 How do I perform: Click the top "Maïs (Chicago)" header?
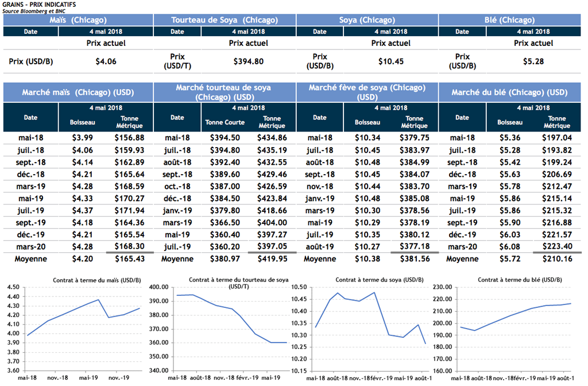click(x=78, y=20)
